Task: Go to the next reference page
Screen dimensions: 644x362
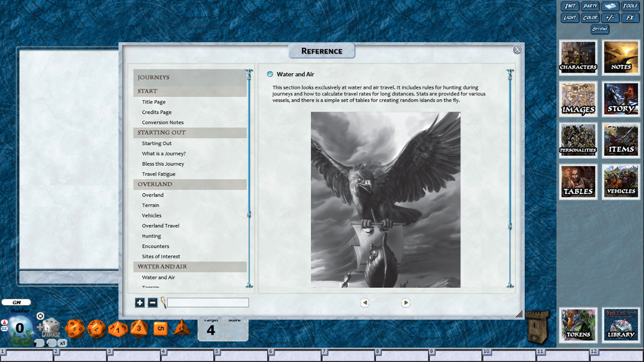Action: pos(406,303)
